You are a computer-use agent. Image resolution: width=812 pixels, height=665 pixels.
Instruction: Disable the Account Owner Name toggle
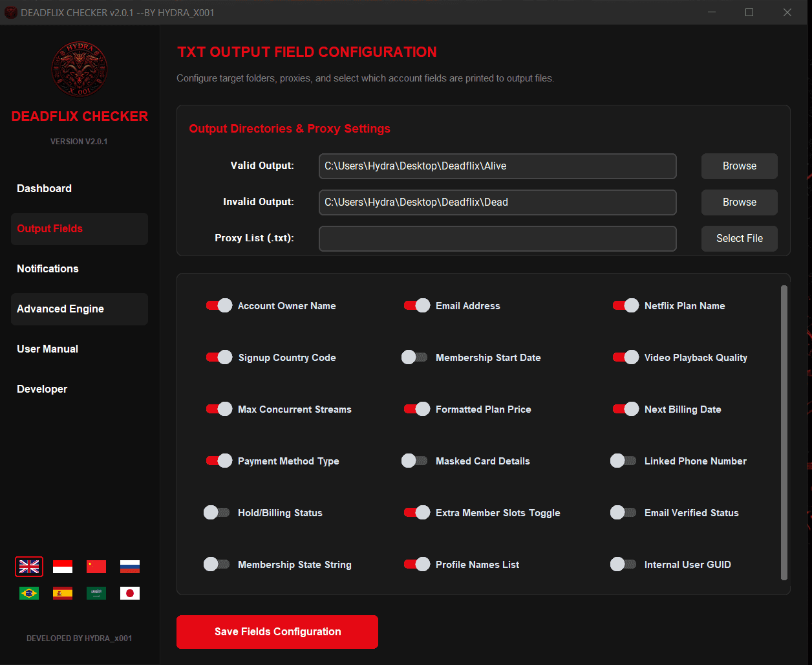click(x=219, y=305)
